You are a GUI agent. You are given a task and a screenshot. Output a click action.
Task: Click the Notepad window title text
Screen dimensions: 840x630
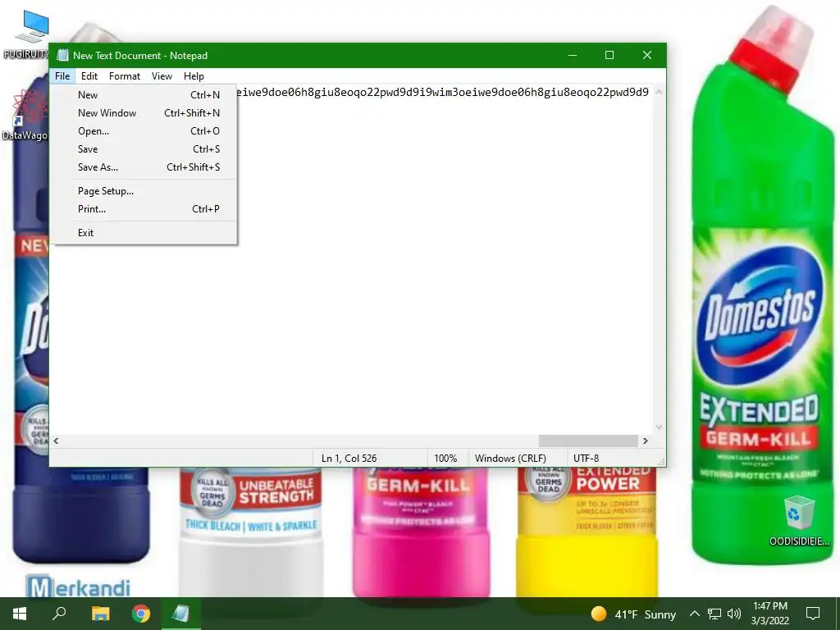[140, 56]
